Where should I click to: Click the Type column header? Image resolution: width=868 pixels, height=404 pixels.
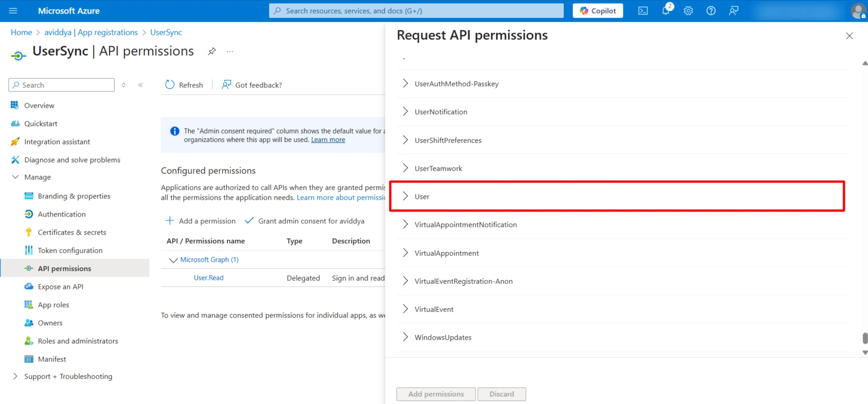click(294, 241)
